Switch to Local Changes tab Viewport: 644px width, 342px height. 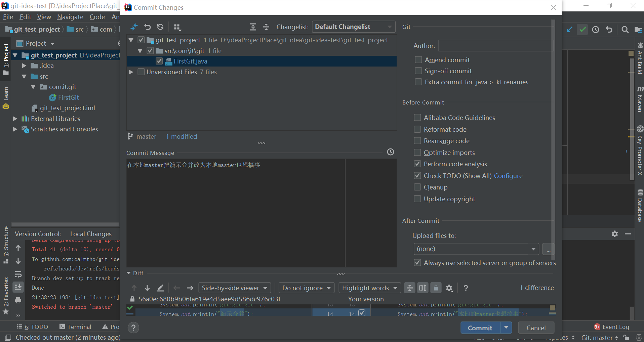pyautogui.click(x=91, y=234)
